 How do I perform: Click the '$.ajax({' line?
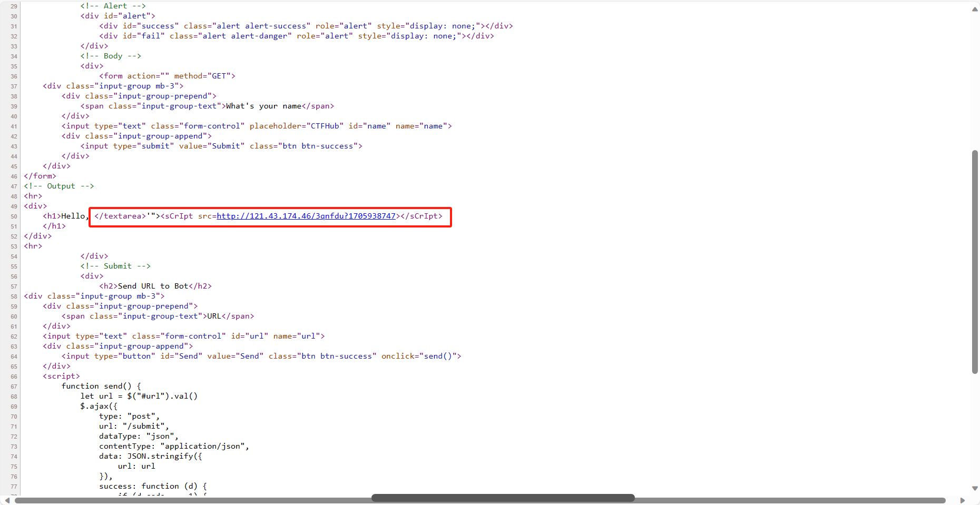[x=99, y=406]
